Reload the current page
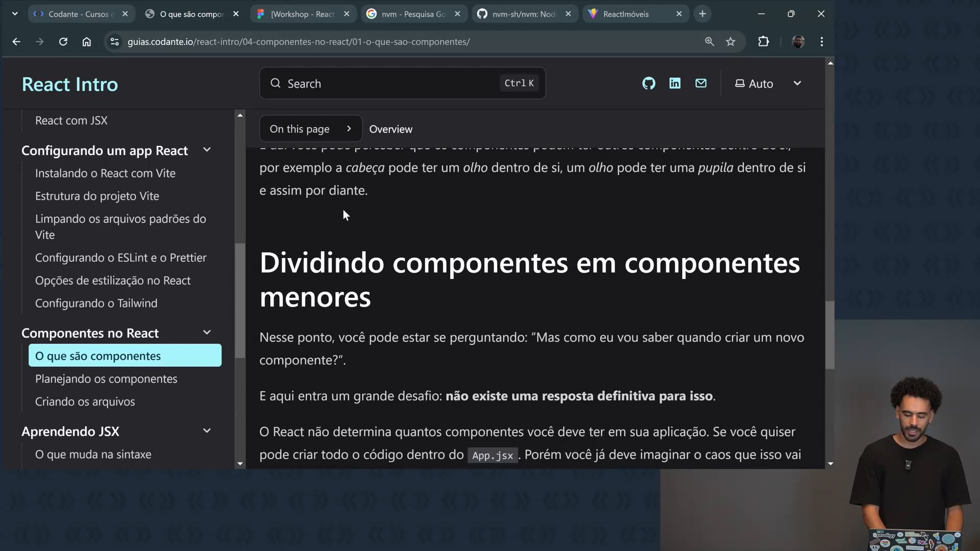The height and width of the screenshot is (551, 980). [63, 42]
